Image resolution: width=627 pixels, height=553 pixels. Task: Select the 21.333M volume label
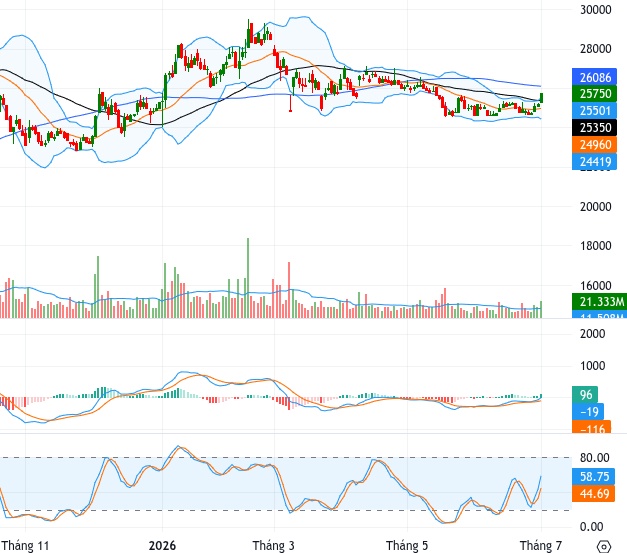[599, 301]
